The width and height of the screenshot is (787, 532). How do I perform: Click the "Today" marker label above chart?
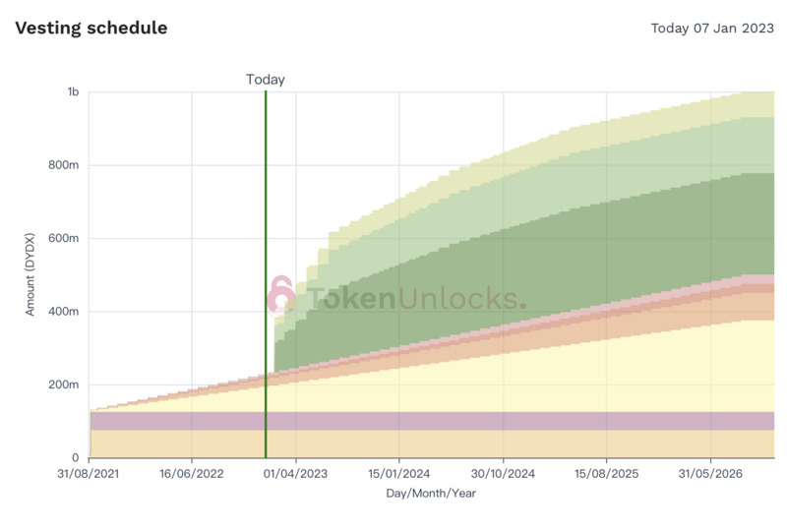tap(266, 80)
